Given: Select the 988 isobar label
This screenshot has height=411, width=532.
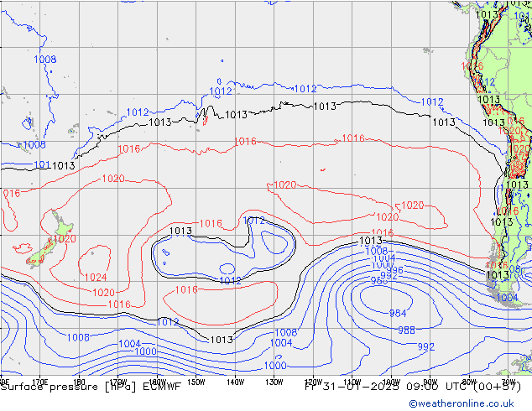Looking at the screenshot, I should pos(406,330).
